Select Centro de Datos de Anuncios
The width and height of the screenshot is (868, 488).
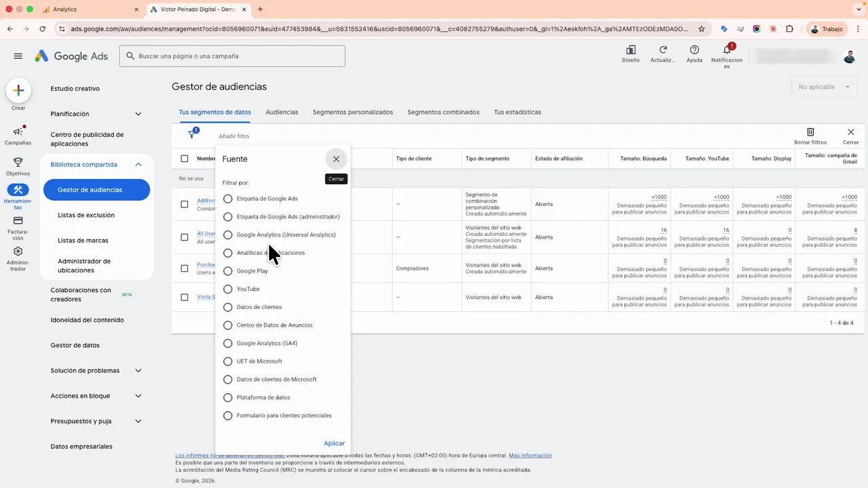[228, 325]
